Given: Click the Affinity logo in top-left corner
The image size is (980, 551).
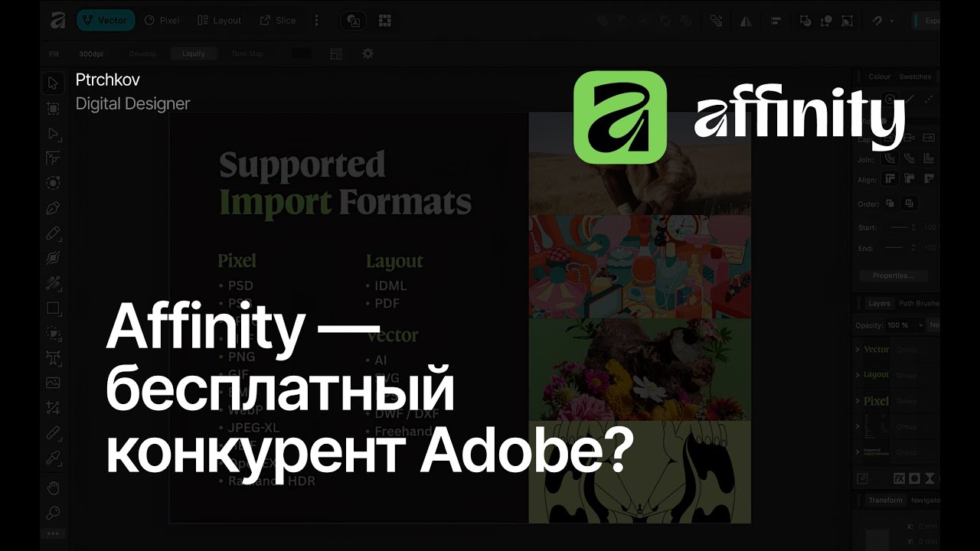Looking at the screenshot, I should [x=57, y=21].
